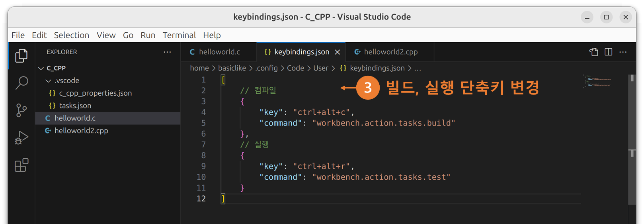Click the '// 컴파일' comment line
This screenshot has width=644, height=224.
point(258,90)
